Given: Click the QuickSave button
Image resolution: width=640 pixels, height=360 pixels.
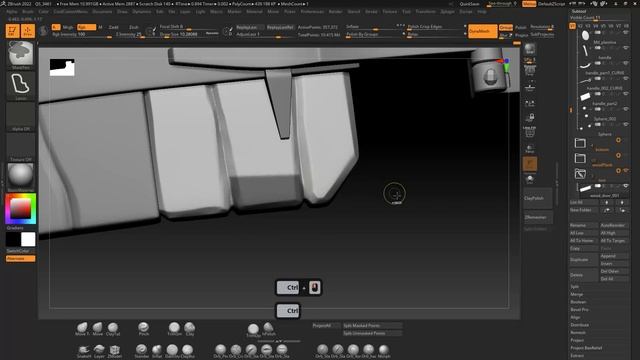Looking at the screenshot, I should (469, 4).
